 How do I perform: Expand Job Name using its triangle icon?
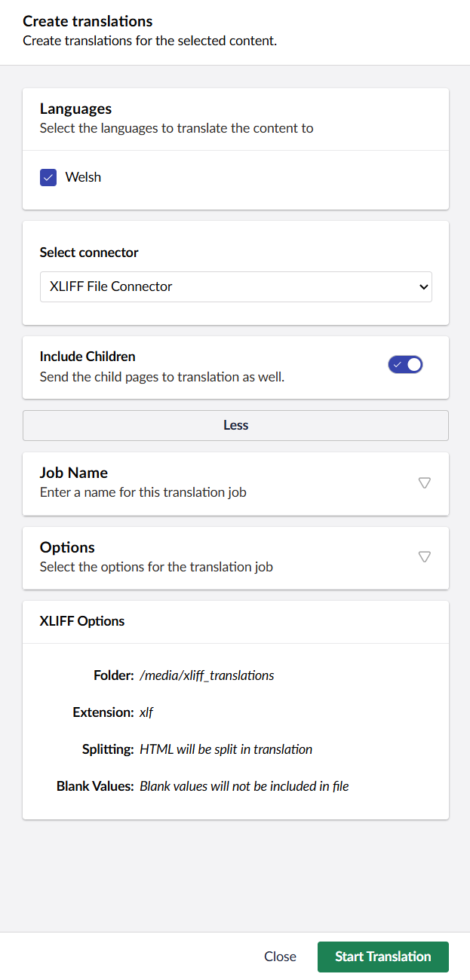424,482
